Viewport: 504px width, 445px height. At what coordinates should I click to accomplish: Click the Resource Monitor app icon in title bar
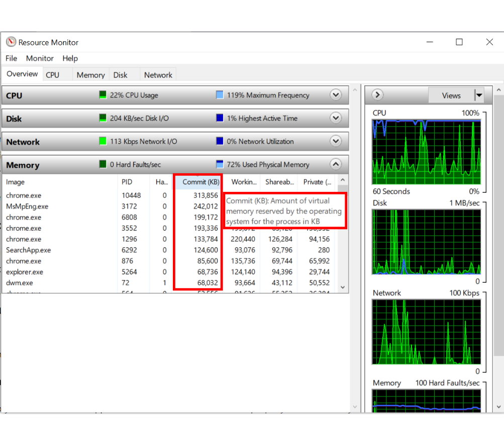click(x=11, y=42)
